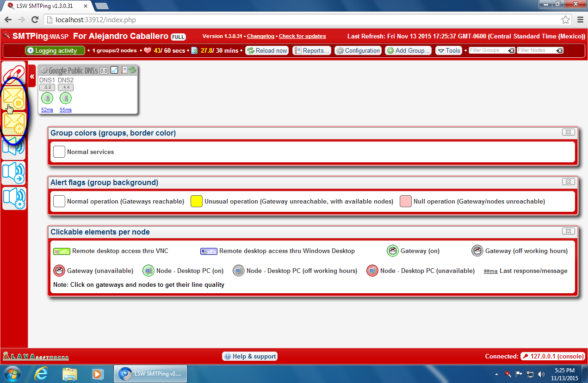Launch Internet Explorer from the taskbar
This screenshot has height=383, width=588.
[42, 373]
